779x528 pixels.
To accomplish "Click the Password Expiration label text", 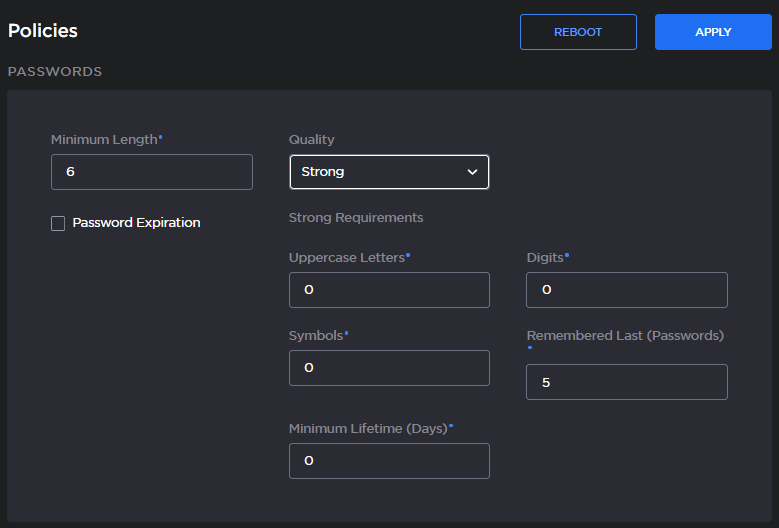I will click(136, 223).
